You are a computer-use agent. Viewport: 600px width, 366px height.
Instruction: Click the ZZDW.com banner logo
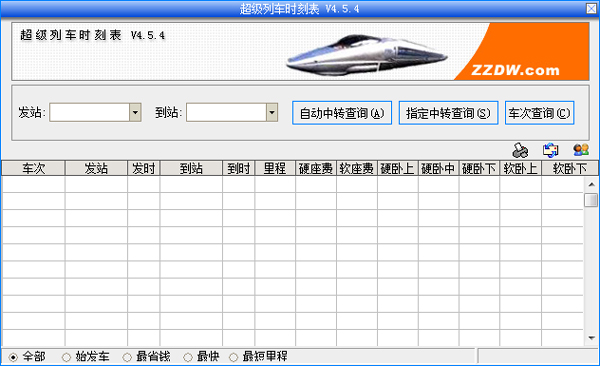click(x=515, y=70)
